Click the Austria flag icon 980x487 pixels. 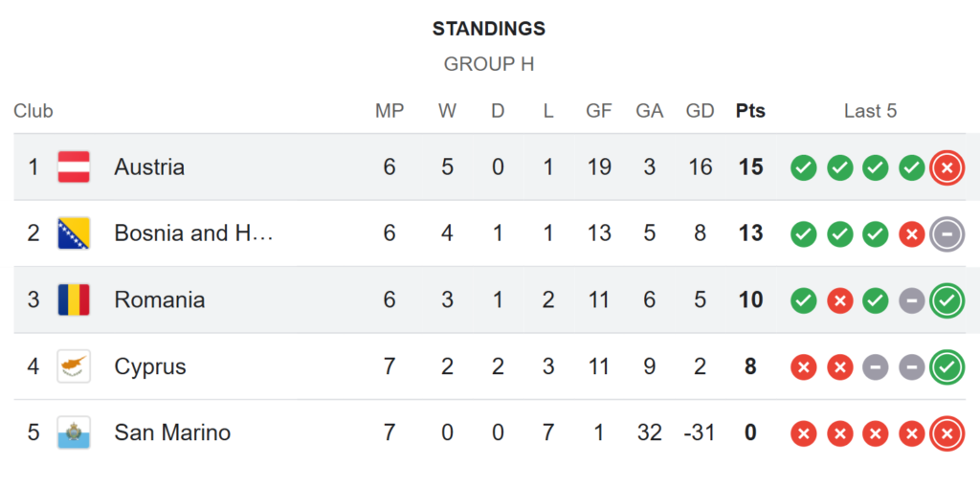pos(74,167)
